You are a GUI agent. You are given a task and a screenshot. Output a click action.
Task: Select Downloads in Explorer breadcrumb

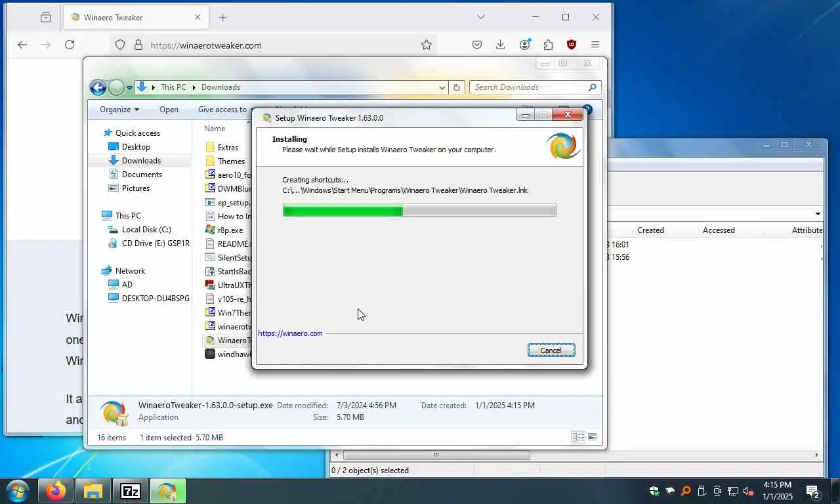pos(220,87)
